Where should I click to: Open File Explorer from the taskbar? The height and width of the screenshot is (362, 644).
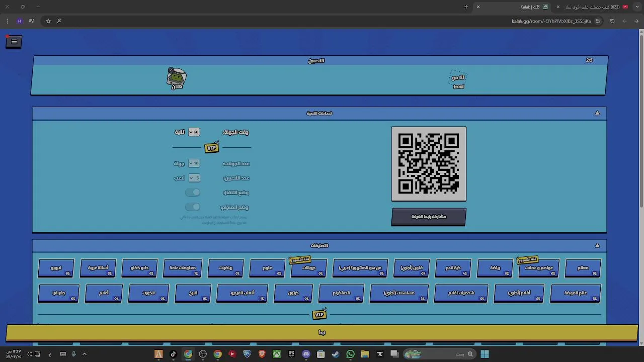365,354
